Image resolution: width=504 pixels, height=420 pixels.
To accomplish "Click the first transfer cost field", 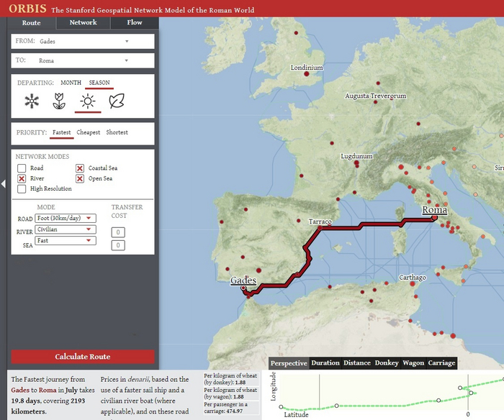I will point(118,232).
